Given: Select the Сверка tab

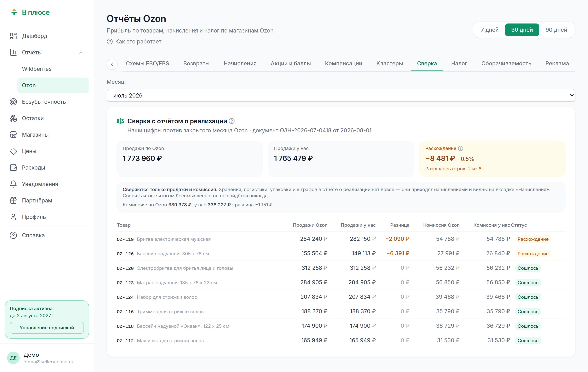Looking at the screenshot, I should coord(427,63).
